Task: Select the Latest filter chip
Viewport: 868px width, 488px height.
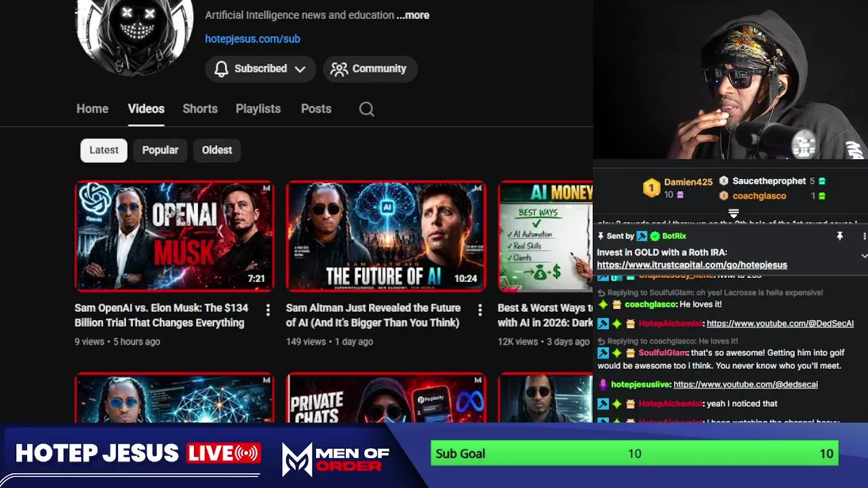Action: [x=104, y=150]
